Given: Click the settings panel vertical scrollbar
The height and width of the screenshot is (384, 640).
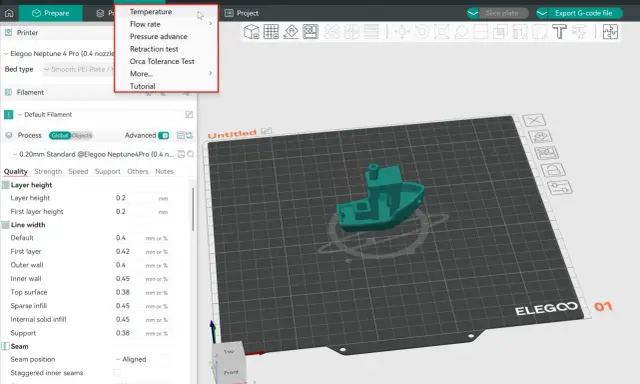Looking at the screenshot, I should pyautogui.click(x=193, y=209).
